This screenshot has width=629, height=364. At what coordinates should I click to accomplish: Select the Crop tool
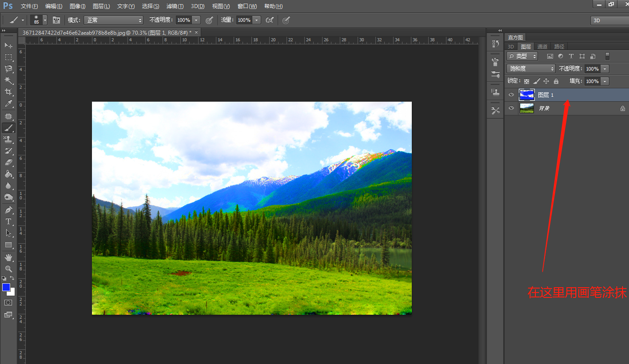(8, 92)
